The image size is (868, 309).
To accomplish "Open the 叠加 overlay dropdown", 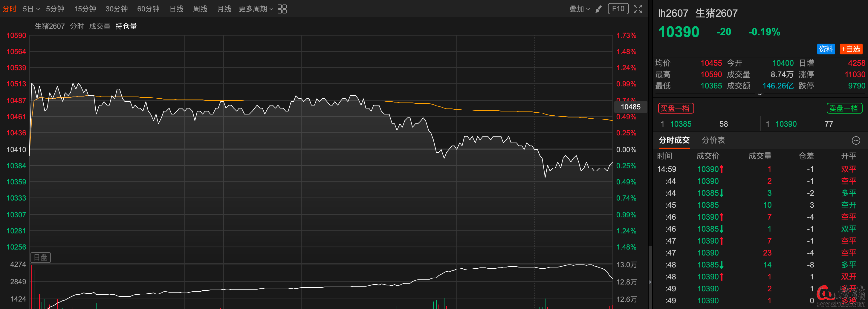I will tap(579, 9).
